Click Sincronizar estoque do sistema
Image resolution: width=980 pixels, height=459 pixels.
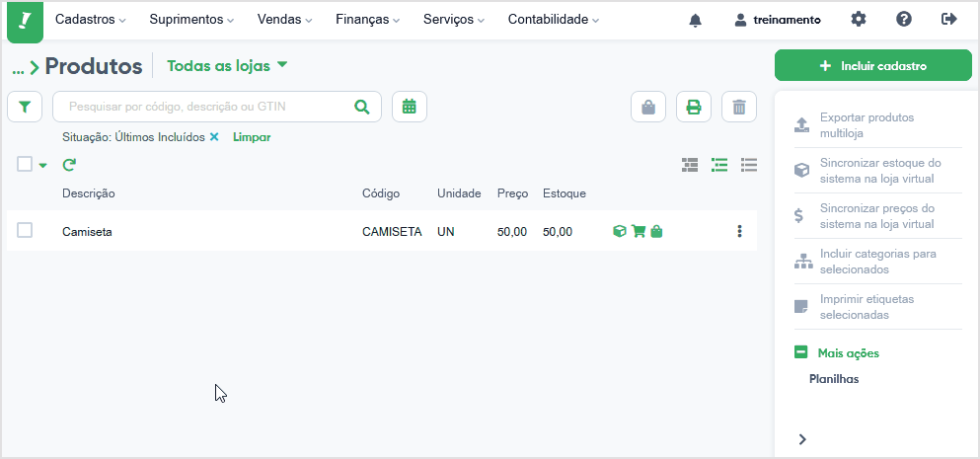[x=880, y=171]
